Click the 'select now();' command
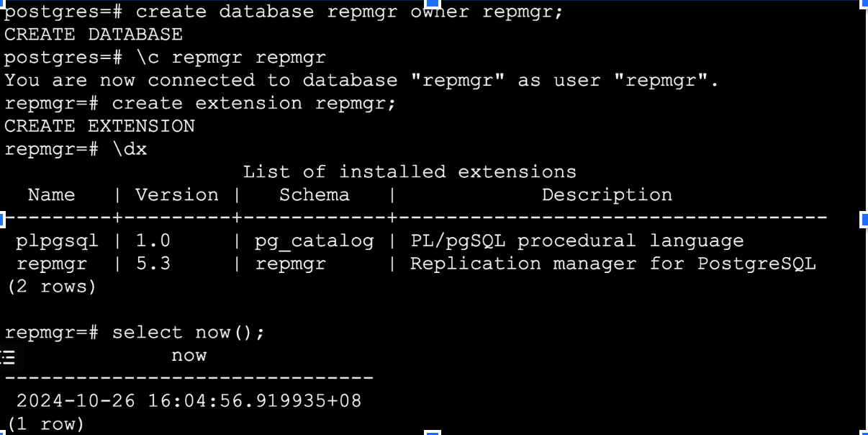Viewport: 868px width, 435px height. [x=189, y=333]
